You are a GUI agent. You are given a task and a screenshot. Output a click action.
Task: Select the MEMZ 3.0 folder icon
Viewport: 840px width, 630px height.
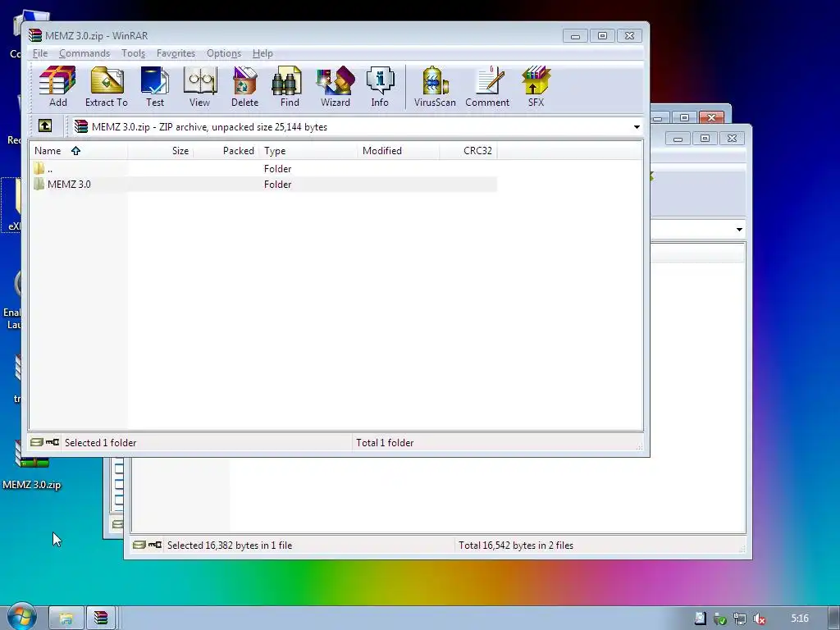pos(39,185)
